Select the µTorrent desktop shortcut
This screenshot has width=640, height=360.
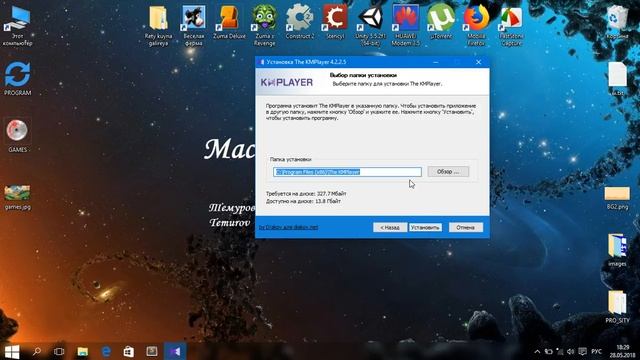click(441, 22)
